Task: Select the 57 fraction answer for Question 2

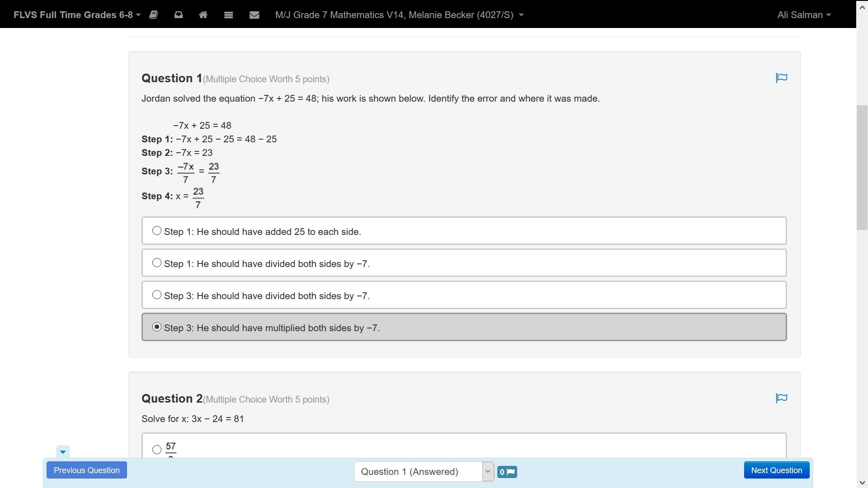Action: (x=157, y=450)
